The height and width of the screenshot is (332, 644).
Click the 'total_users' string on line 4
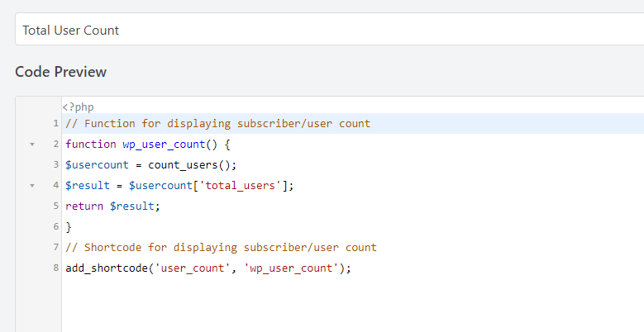(240, 186)
